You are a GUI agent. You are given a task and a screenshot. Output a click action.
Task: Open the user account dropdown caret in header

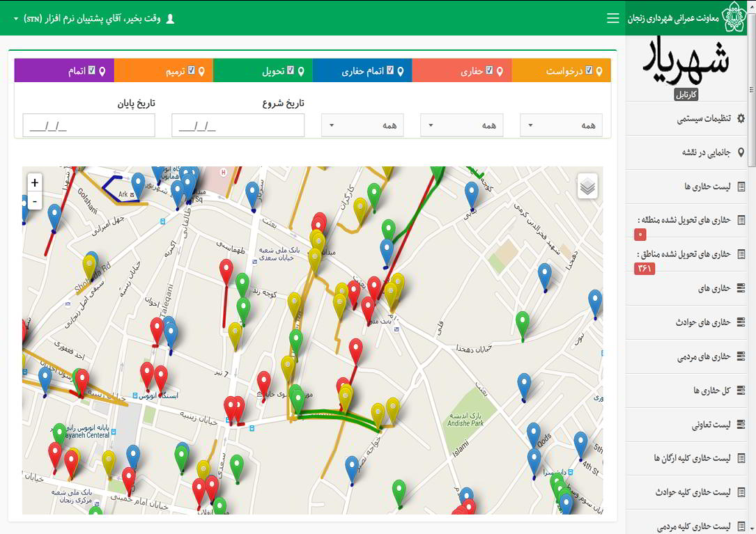(16, 19)
